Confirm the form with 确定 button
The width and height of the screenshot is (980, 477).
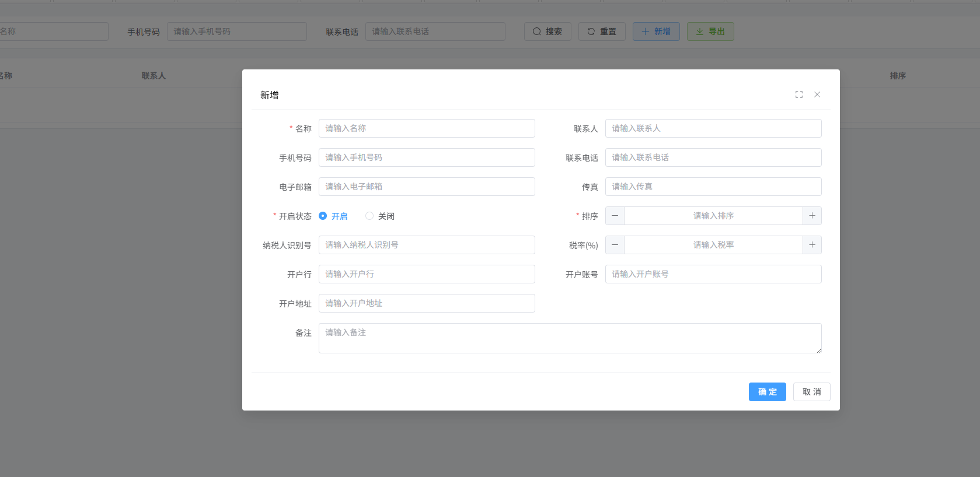[767, 392]
